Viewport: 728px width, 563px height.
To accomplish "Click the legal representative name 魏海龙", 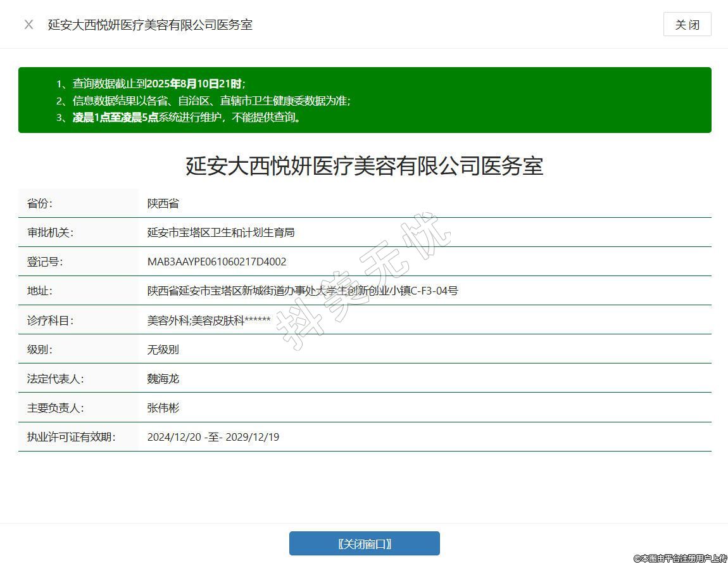I will 163,379.
